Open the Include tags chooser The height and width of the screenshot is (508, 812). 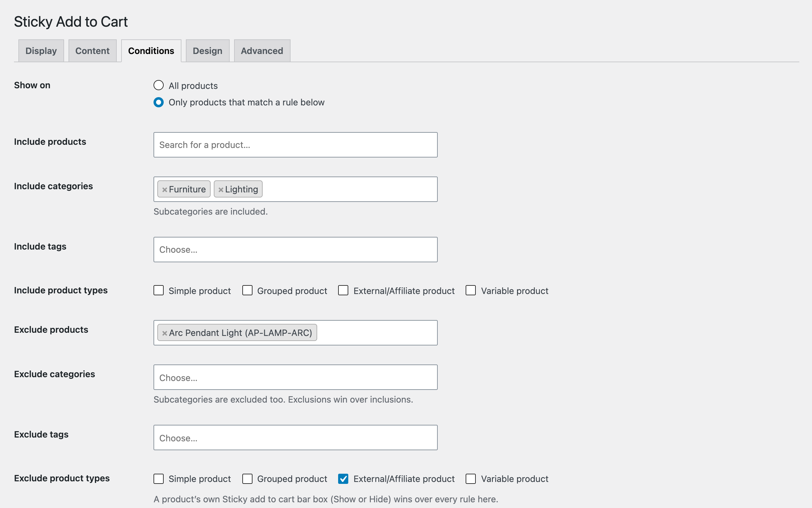(x=295, y=250)
